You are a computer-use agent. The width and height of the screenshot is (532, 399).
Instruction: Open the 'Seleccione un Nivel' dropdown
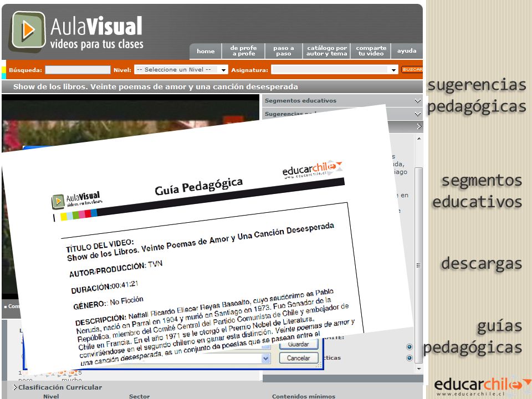click(181, 70)
